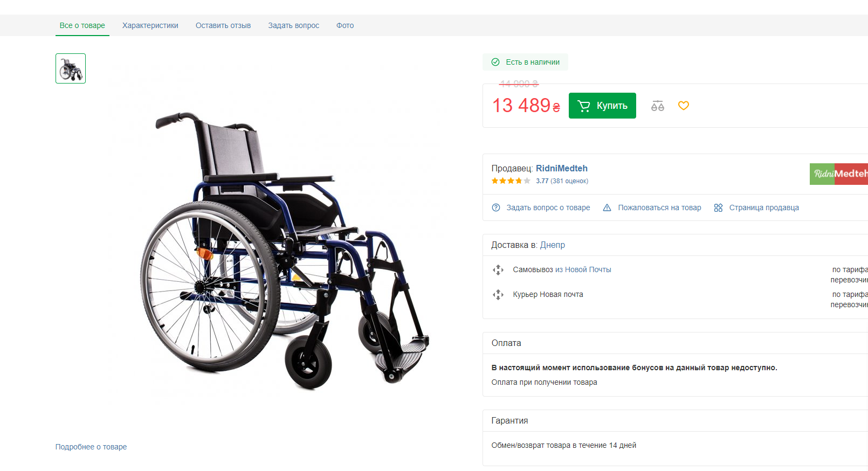Click the green Купить button
The image size is (868, 471).
click(x=602, y=106)
